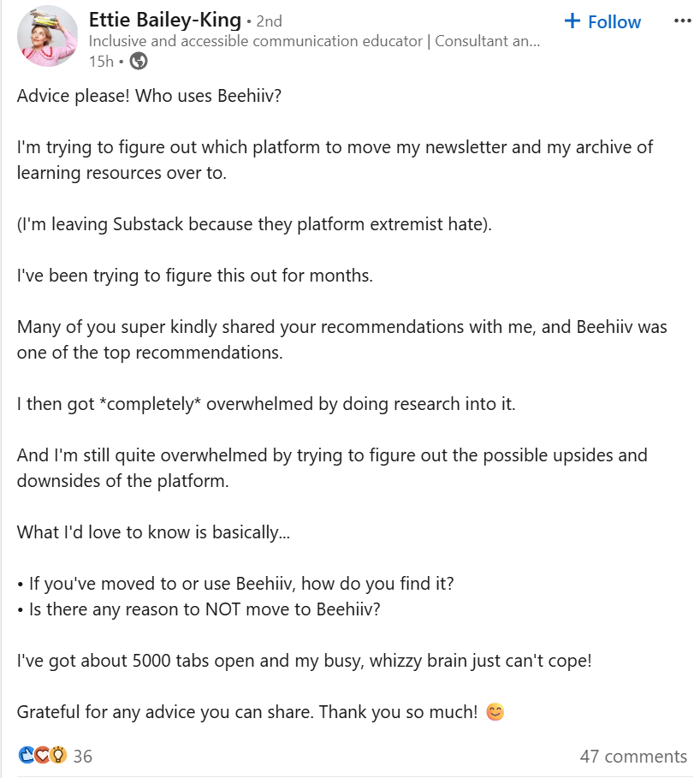Open Ettie Bailey-King's profile via her name
Screen dimensions: 700x778
165,20
